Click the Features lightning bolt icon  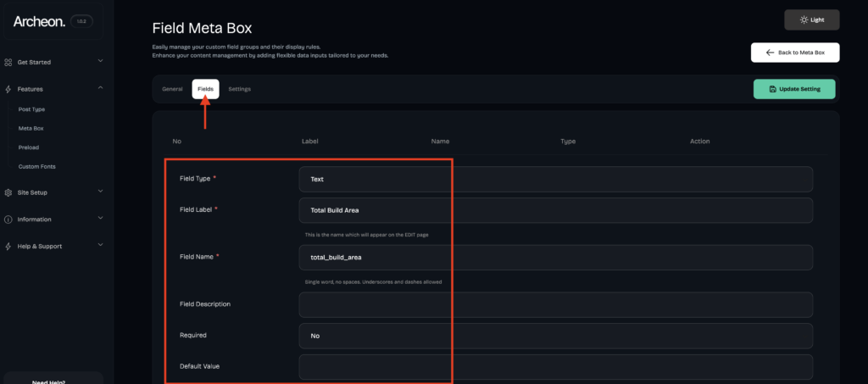(x=8, y=89)
